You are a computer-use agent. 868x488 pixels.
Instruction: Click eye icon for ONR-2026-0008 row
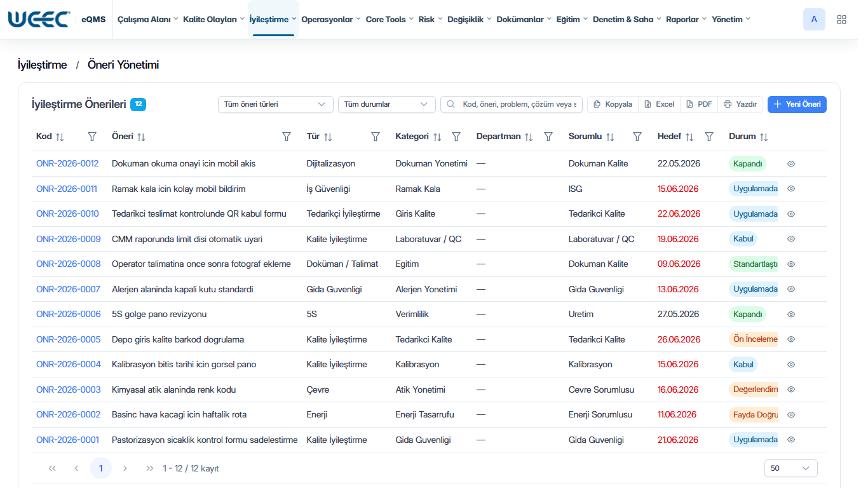[x=791, y=264]
